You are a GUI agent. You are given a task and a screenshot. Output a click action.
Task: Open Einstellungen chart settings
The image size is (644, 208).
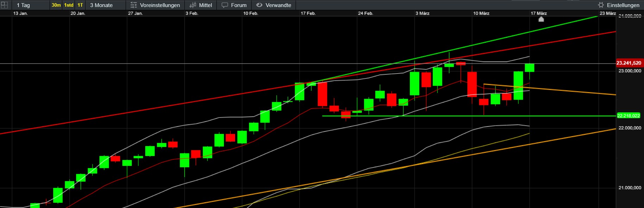(x=618, y=5)
